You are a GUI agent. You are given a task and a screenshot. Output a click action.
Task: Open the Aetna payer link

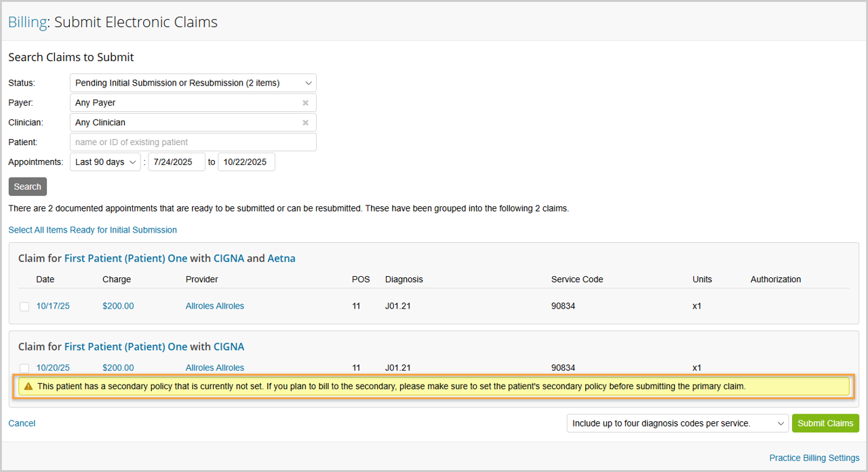coord(281,258)
